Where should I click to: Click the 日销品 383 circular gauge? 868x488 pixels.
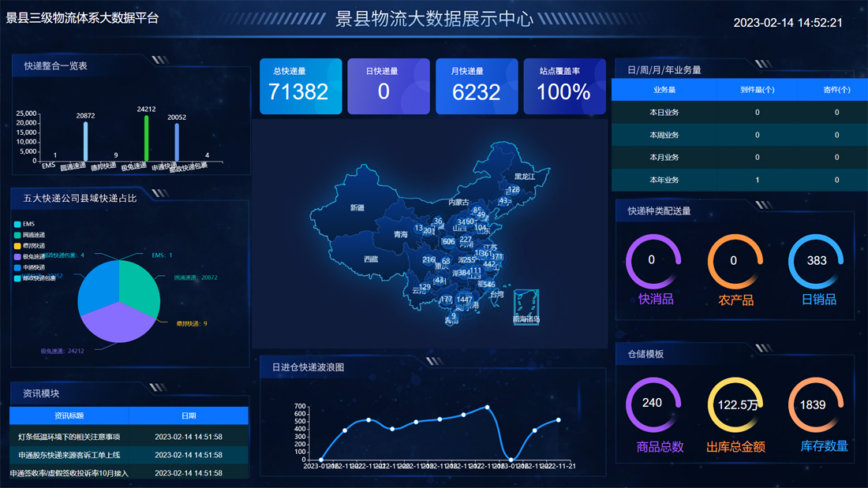[x=817, y=261]
